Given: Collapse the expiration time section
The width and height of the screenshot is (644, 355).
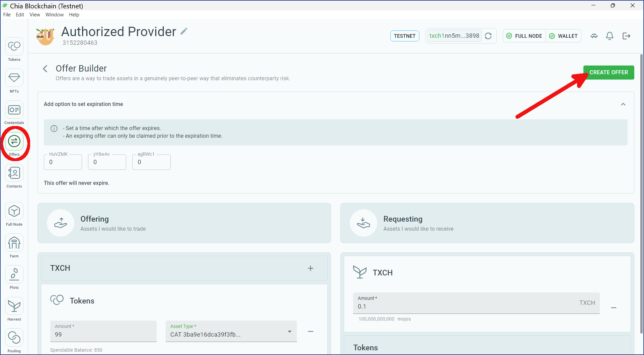Looking at the screenshot, I should click(623, 104).
